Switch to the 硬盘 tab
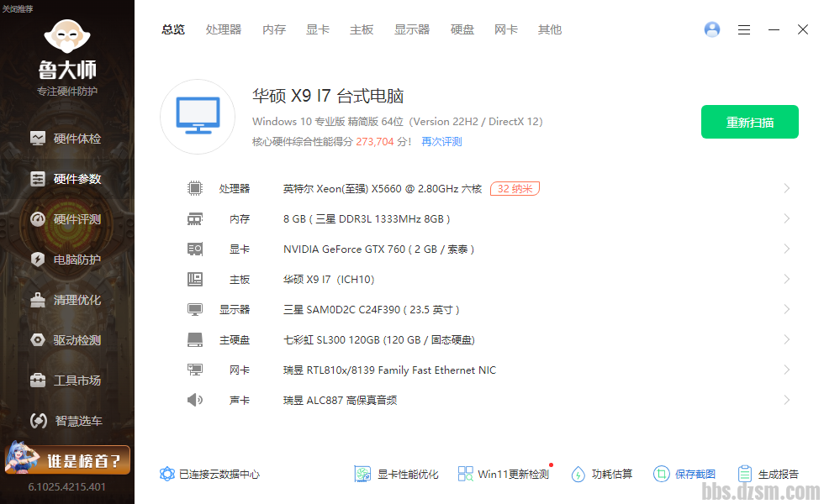 [462, 29]
